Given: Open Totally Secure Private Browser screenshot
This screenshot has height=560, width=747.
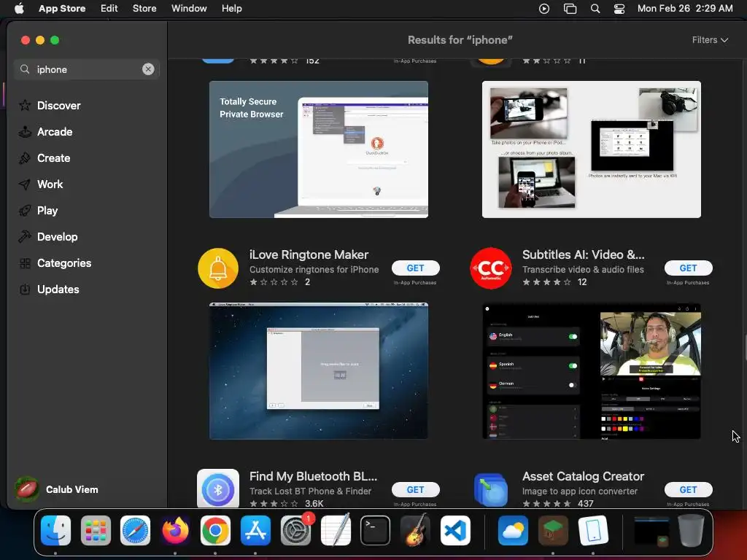Looking at the screenshot, I should tap(319, 149).
